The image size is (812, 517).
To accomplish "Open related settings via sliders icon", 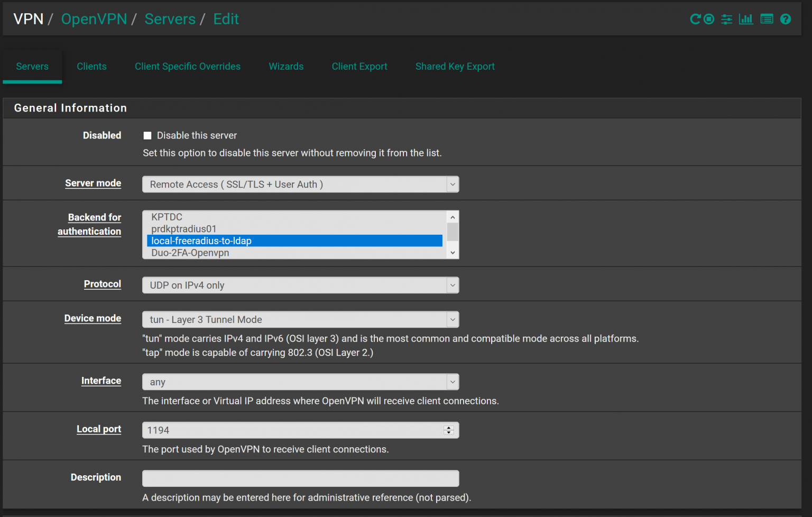I will click(x=726, y=19).
